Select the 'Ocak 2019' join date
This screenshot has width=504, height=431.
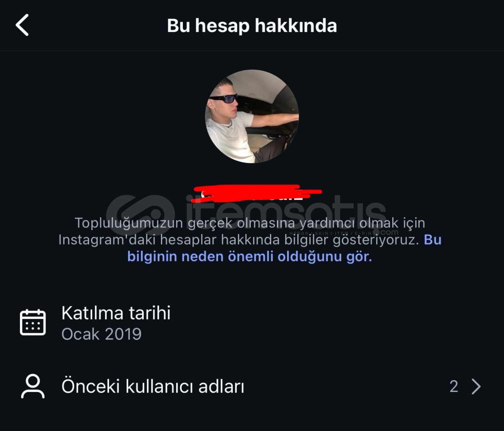pos(101,334)
